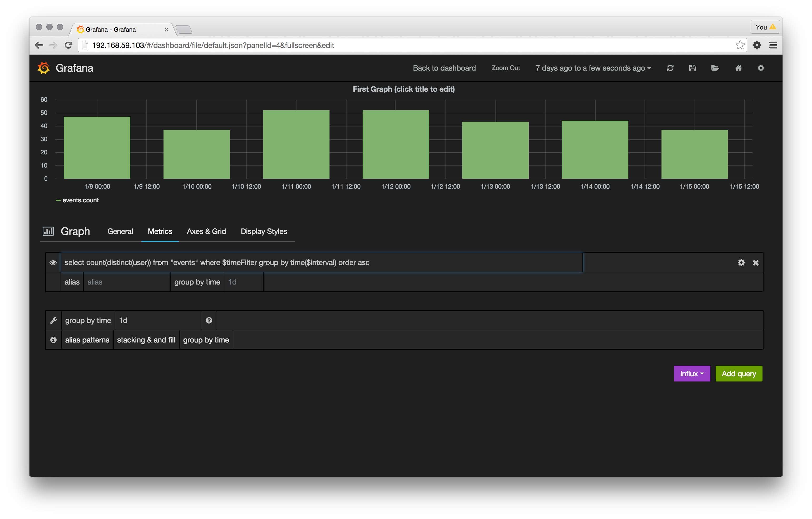Switch to the Axes & Grid tab
This screenshot has height=519, width=812.
[x=206, y=232]
